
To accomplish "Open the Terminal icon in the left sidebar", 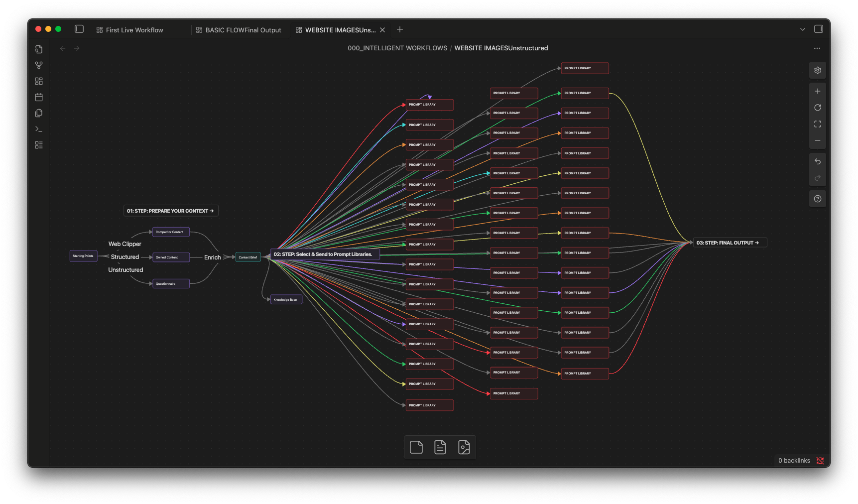I will coord(39,129).
